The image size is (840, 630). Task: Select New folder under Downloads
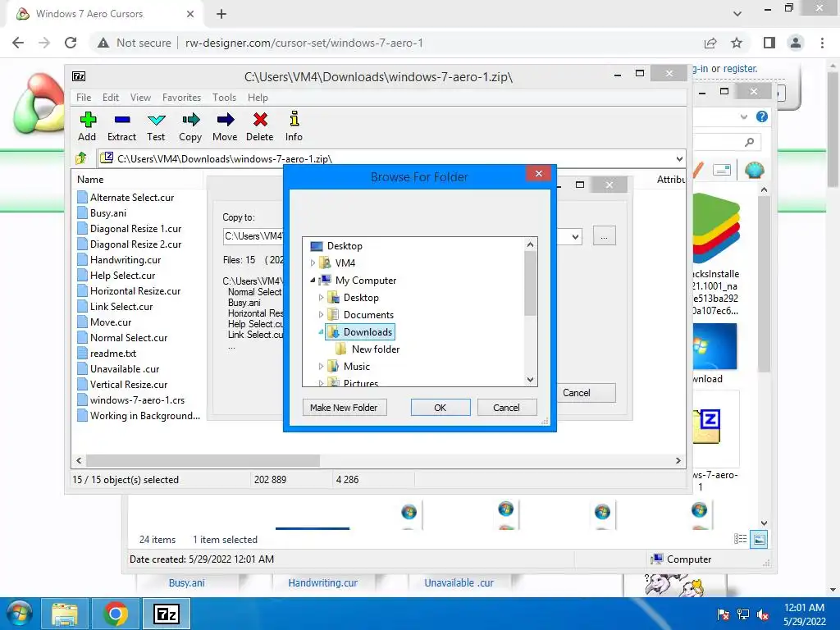pyautogui.click(x=375, y=349)
